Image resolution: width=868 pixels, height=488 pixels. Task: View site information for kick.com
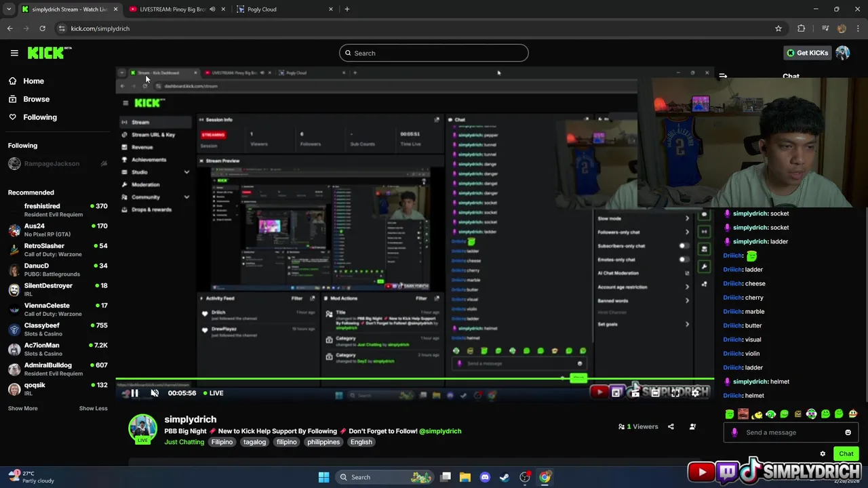coord(62,28)
